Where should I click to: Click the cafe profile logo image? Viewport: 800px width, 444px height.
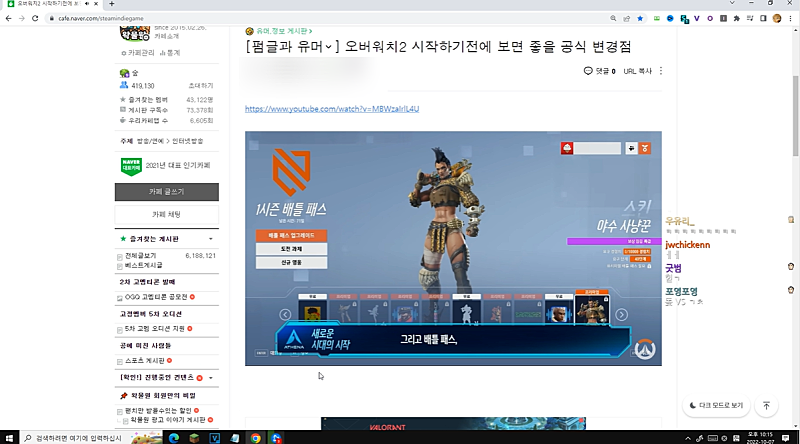point(135,33)
